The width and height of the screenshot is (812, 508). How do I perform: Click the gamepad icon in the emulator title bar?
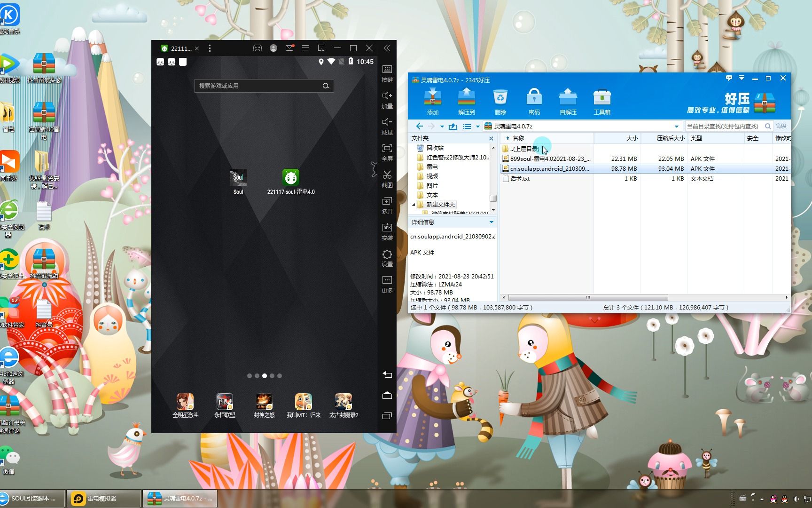click(x=258, y=48)
